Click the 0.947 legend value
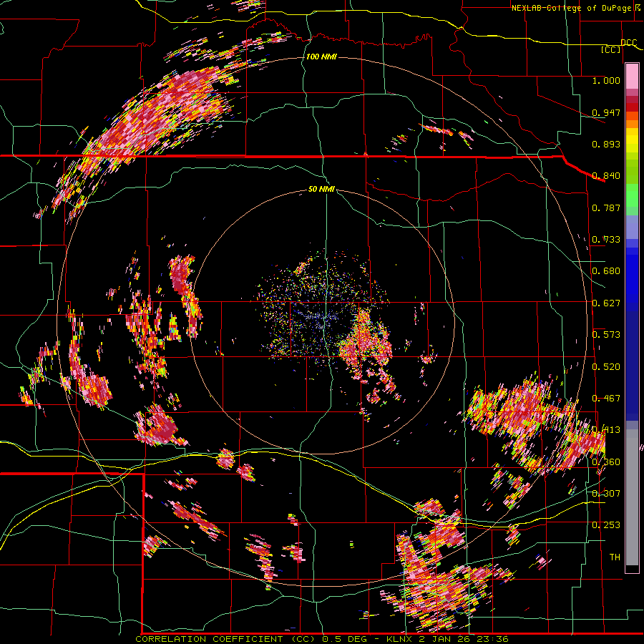The width and height of the screenshot is (644, 644). [606, 112]
